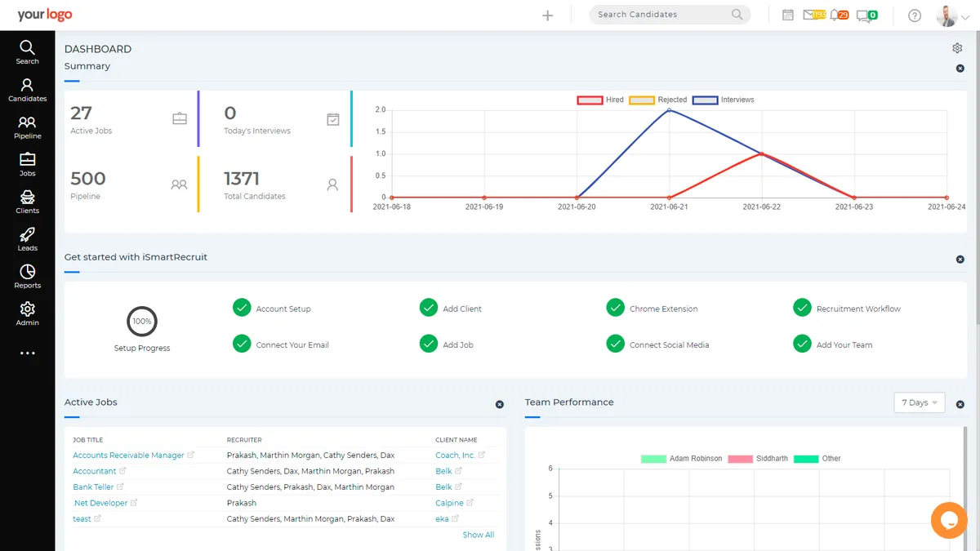Screen dimensions: 980x551
Task: Open Reports in the sidebar
Action: click(27, 277)
